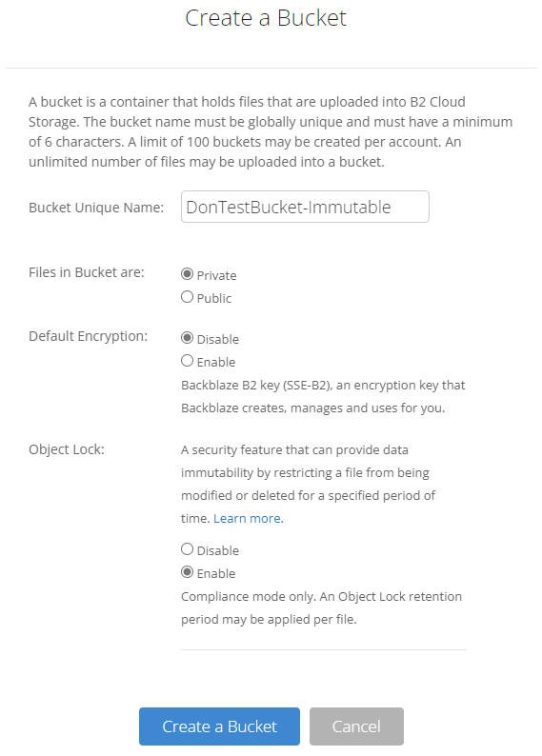This screenshot has width=542, height=756.
Task: Click the SSE-B2 encryption key description
Action: 323,396
